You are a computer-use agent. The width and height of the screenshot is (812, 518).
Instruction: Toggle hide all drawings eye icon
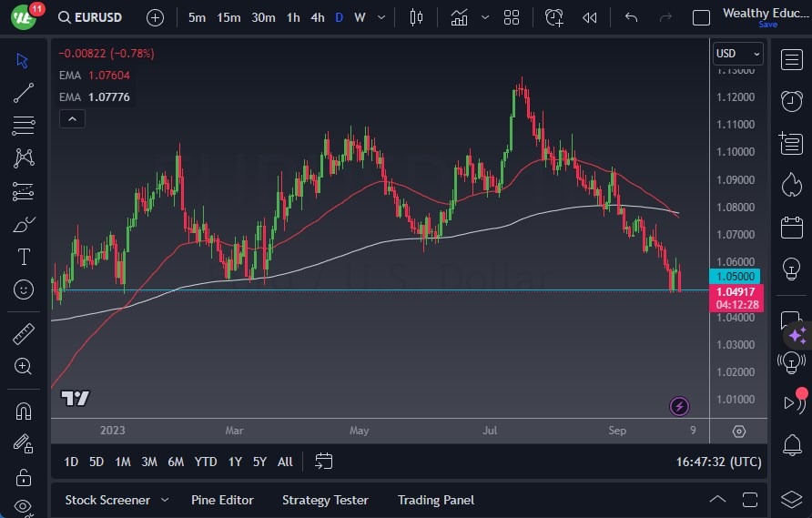pyautogui.click(x=24, y=506)
